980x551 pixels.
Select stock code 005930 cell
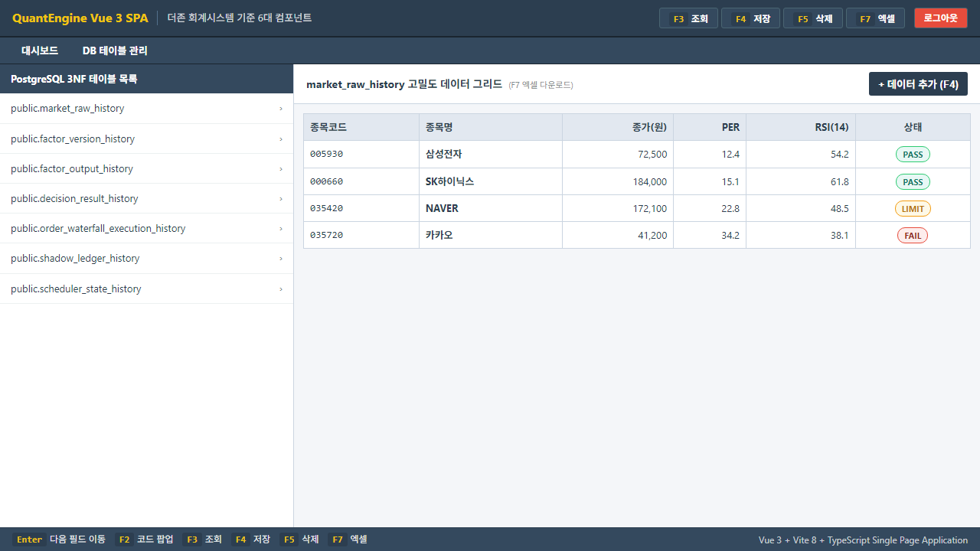click(361, 155)
